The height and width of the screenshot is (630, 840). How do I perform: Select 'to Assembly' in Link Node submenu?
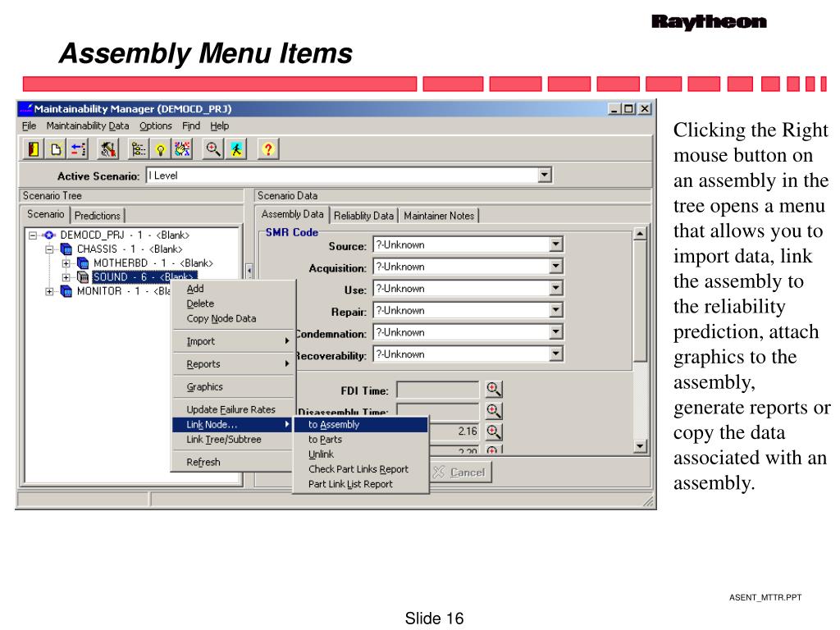click(x=361, y=424)
